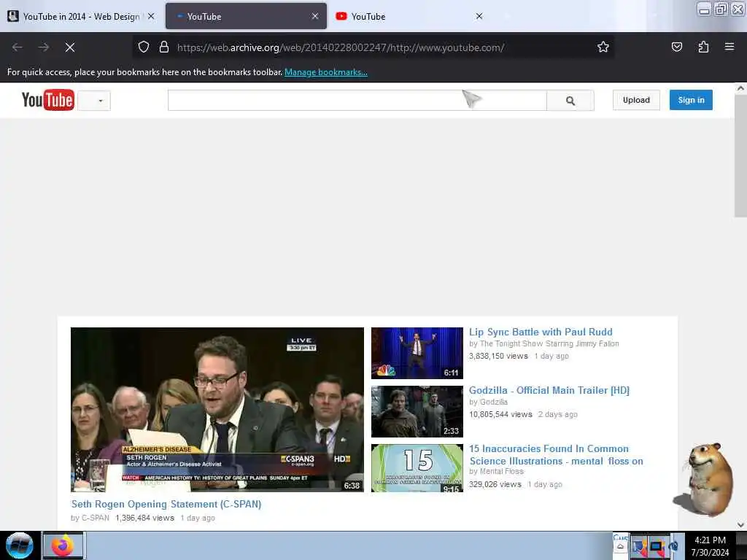
Task: Open the Manage bookmarks link
Action: coord(326,72)
